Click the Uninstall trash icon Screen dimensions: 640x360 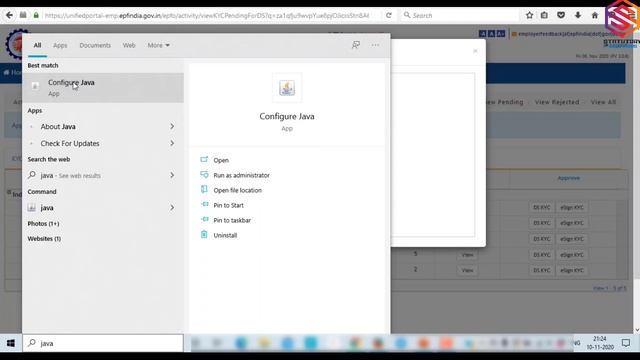pyautogui.click(x=204, y=235)
